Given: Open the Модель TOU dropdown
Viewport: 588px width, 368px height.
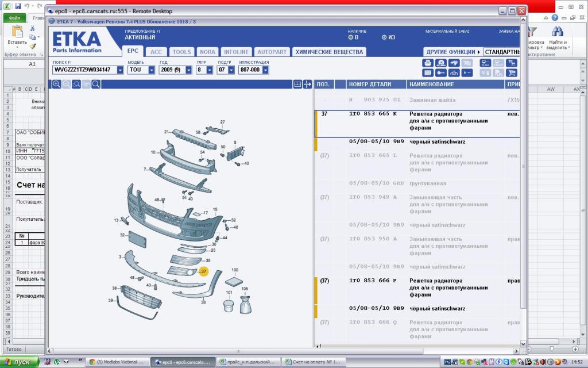Looking at the screenshot, I should coord(152,70).
